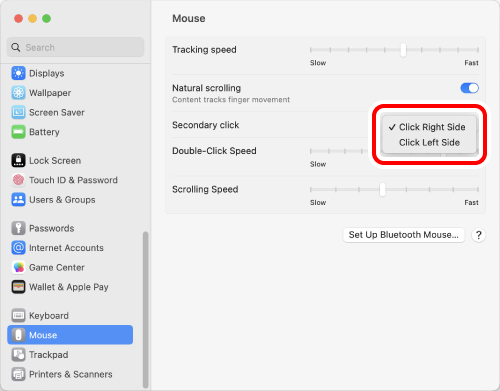Click the yellow minimize window button
This screenshot has width=500, height=391.
pos(32,18)
